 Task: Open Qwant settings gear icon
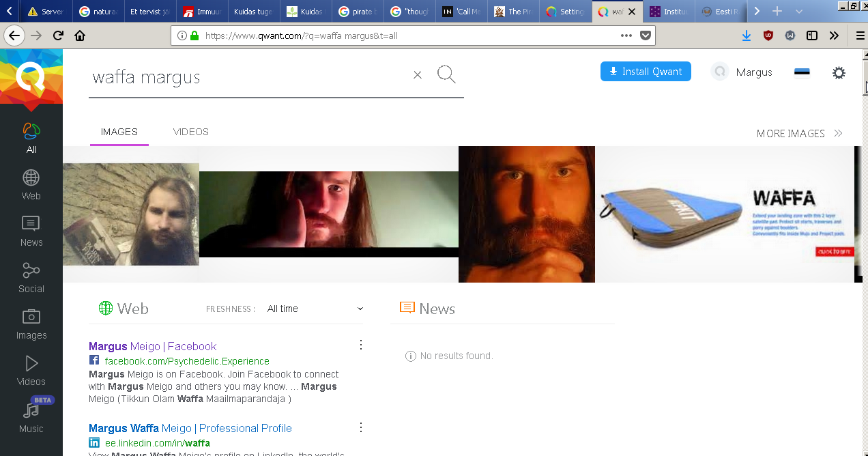[839, 73]
